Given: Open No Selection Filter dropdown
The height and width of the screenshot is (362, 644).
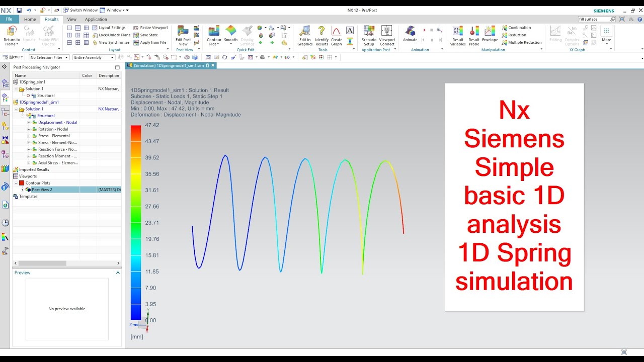Looking at the screenshot, I should click(x=49, y=57).
